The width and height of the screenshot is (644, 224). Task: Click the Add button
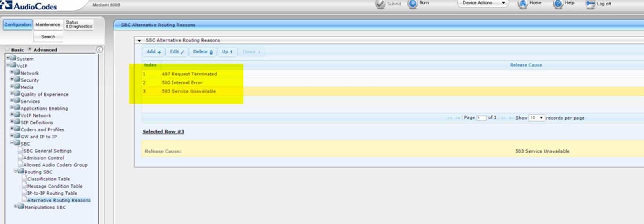click(153, 52)
